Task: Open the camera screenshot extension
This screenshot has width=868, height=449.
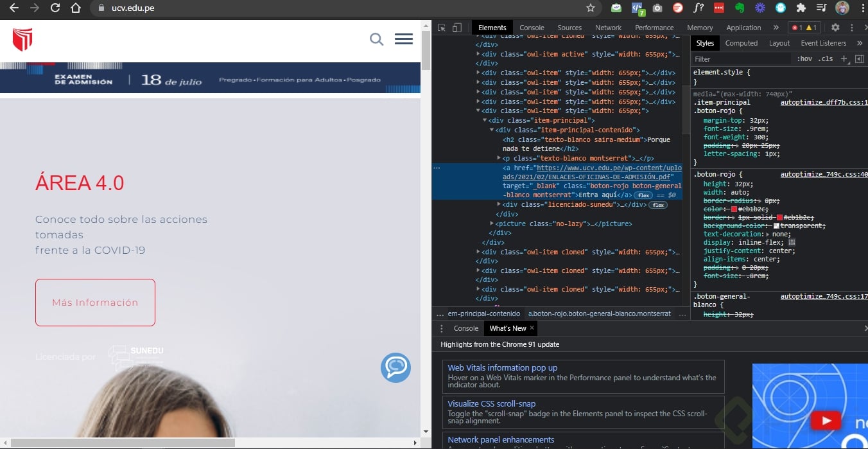Action: pyautogui.click(x=657, y=8)
